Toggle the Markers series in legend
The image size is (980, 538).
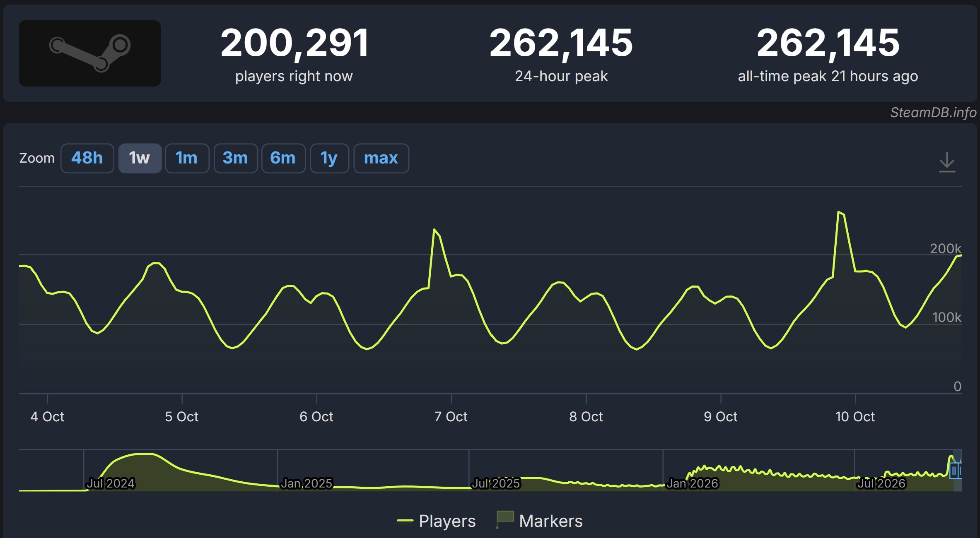click(539, 521)
